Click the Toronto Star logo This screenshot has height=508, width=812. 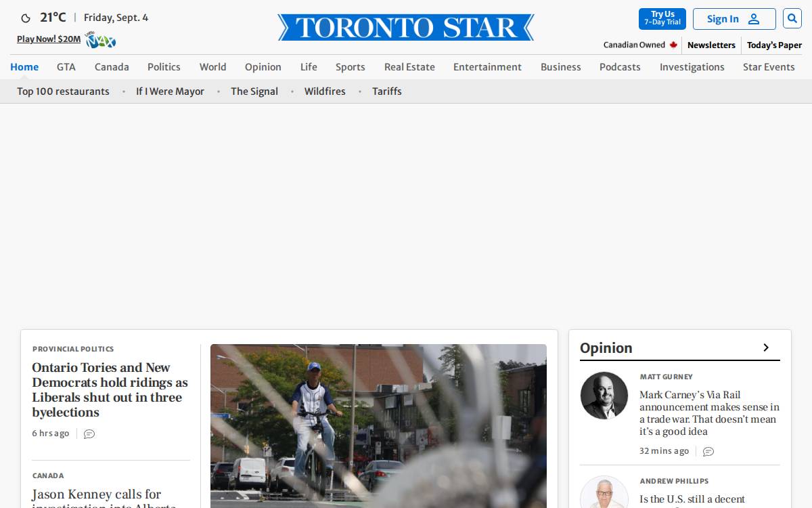coord(406,27)
